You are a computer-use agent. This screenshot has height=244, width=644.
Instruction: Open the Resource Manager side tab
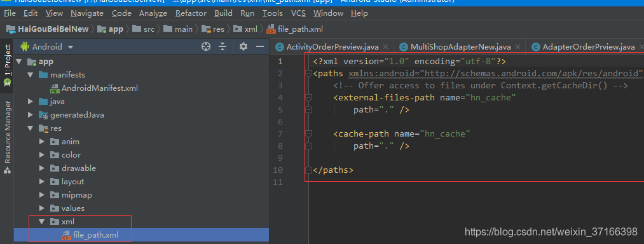(x=8, y=137)
